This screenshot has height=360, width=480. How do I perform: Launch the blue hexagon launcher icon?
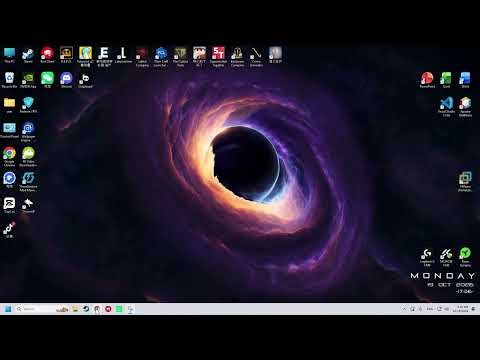click(161, 56)
